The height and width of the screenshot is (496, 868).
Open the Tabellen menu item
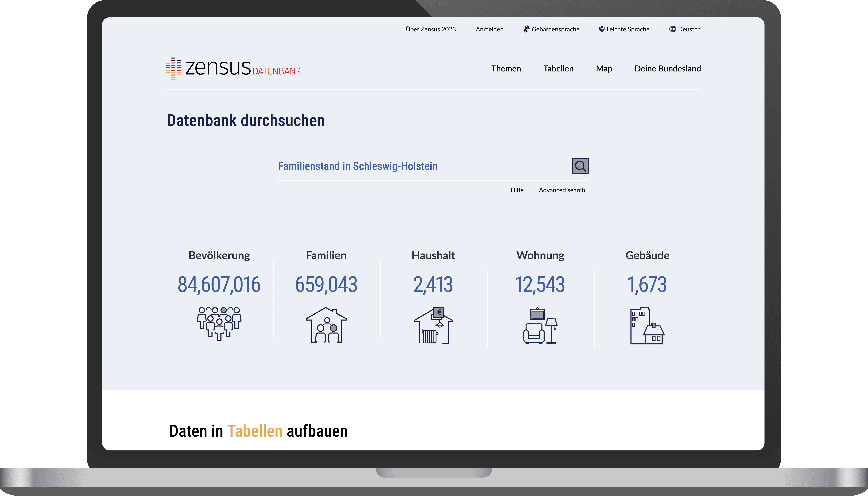[558, 69]
